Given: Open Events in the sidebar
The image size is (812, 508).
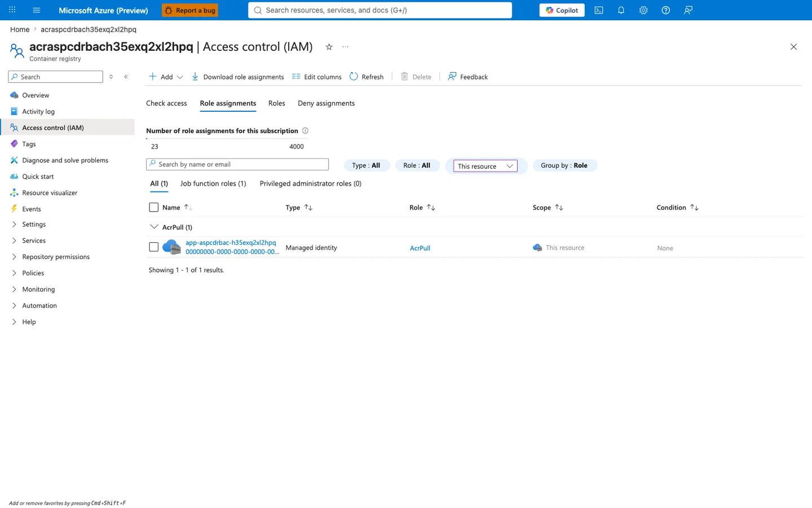Looking at the screenshot, I should pyautogui.click(x=68, y=209).
